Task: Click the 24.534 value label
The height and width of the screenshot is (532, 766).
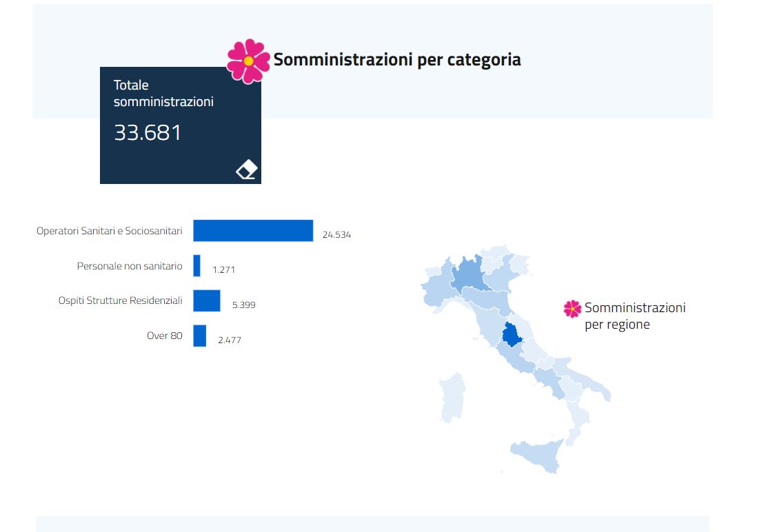Action: pyautogui.click(x=336, y=235)
